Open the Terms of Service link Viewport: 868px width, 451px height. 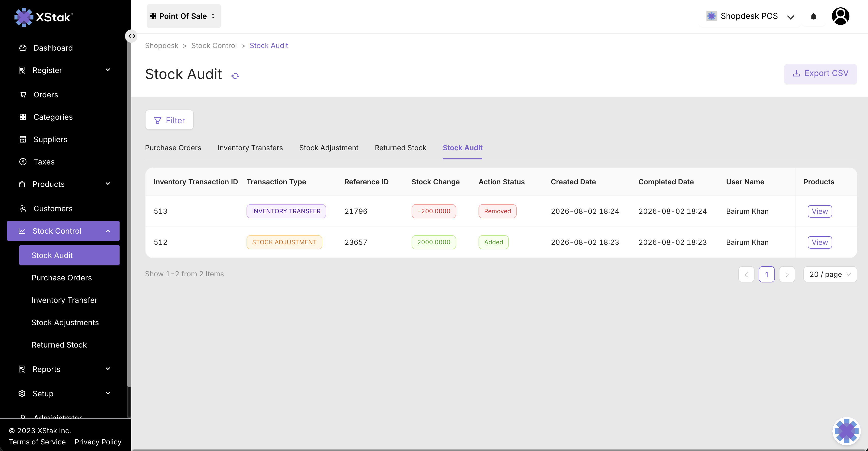pyautogui.click(x=37, y=442)
